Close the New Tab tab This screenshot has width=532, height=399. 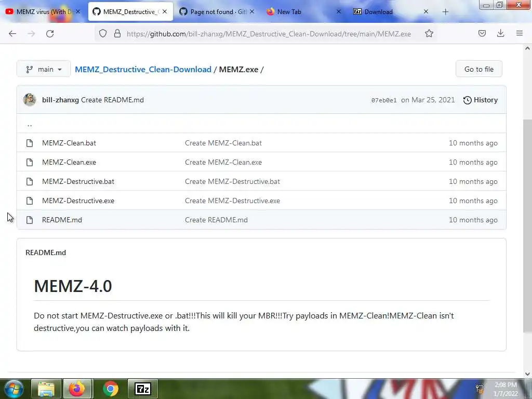pos(339,11)
